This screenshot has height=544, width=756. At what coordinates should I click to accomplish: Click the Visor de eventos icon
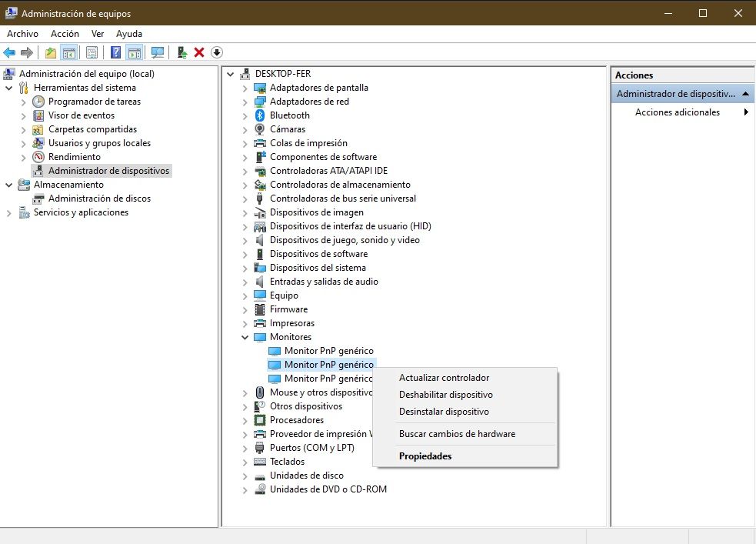[38, 115]
